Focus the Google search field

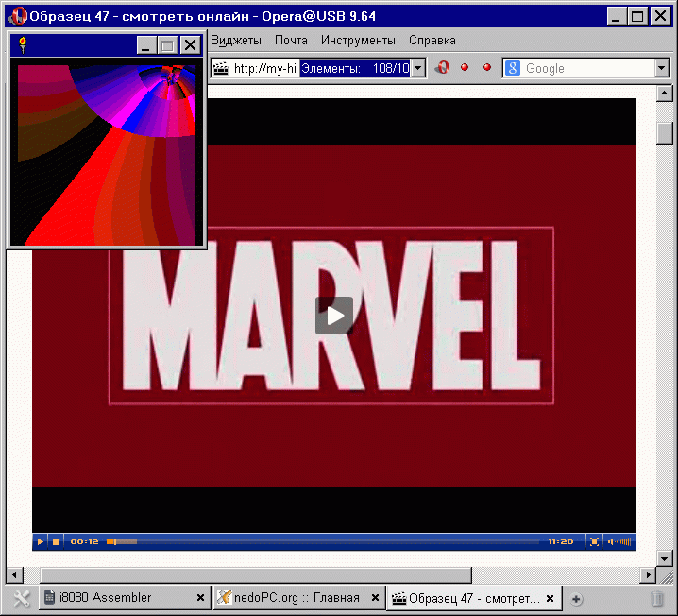tap(589, 68)
